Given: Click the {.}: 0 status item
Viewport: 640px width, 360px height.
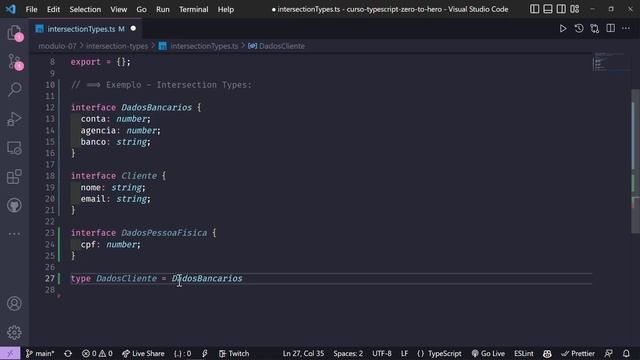Looking at the screenshot, I should pos(182,353).
